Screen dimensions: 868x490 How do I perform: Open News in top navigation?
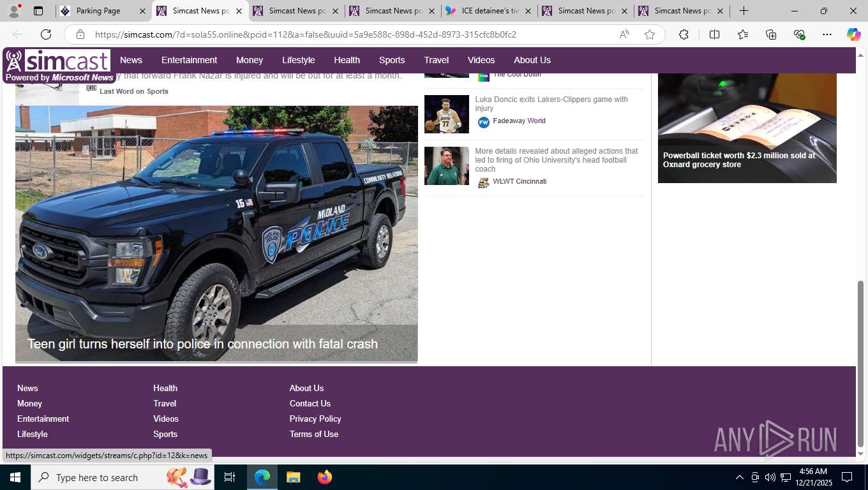click(x=131, y=60)
